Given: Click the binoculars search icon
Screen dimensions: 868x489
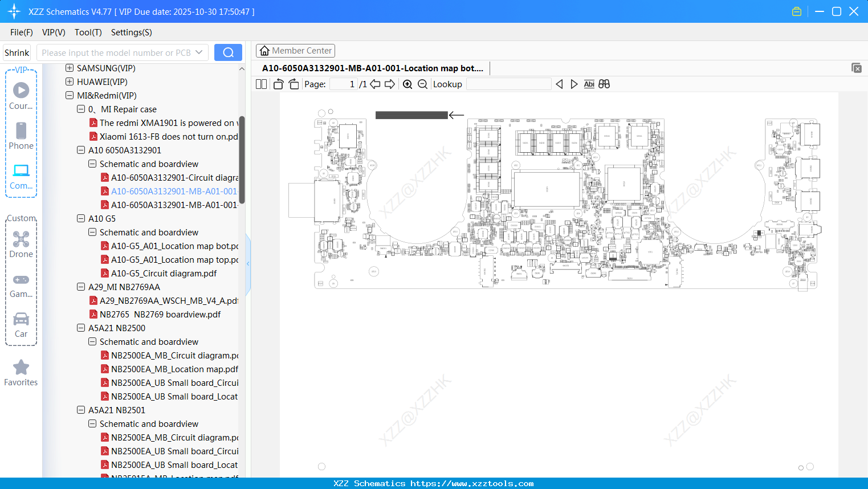Looking at the screenshot, I should [x=604, y=84].
